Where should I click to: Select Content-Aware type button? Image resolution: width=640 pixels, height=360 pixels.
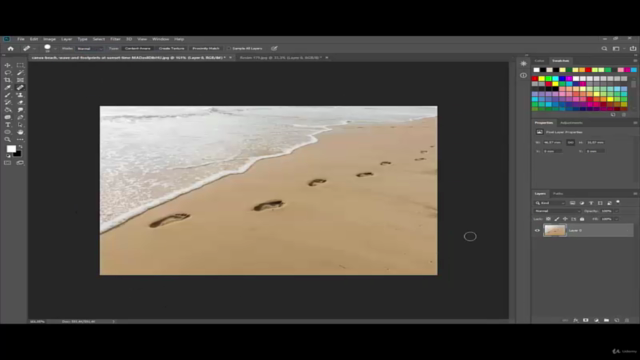(138, 49)
